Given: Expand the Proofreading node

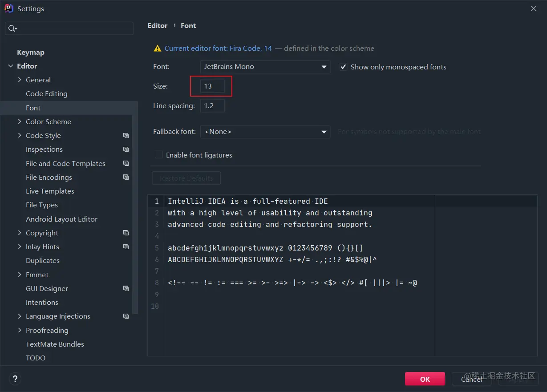Looking at the screenshot, I should point(20,330).
